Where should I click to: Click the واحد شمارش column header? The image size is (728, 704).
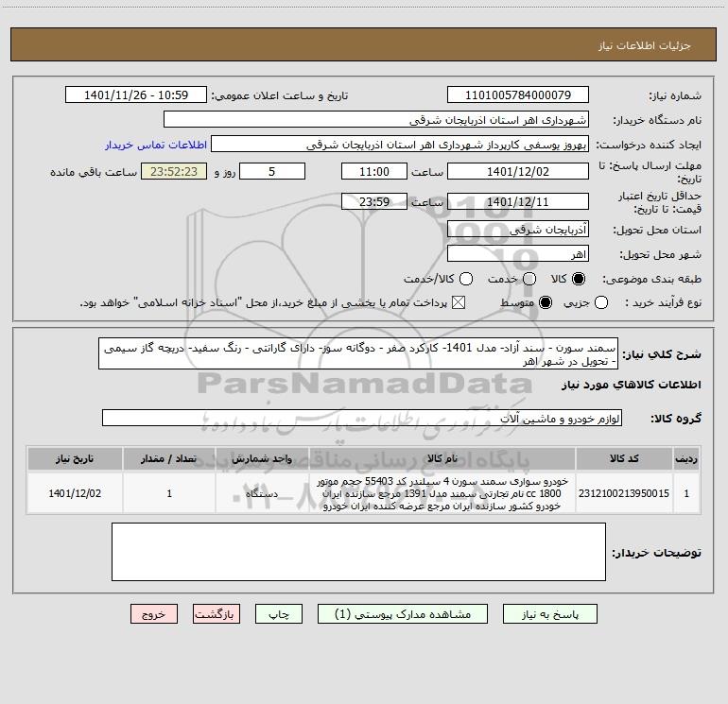tap(262, 458)
